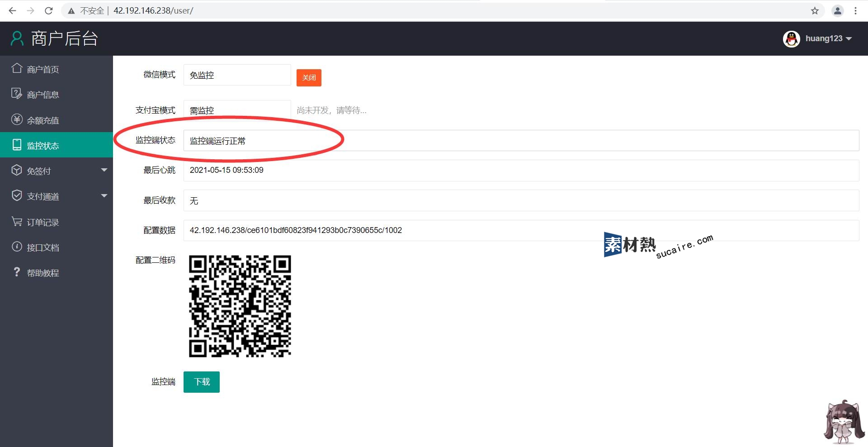The image size is (868, 447).
Task: Click the edit icon beside 商户信息
Action: (x=17, y=94)
